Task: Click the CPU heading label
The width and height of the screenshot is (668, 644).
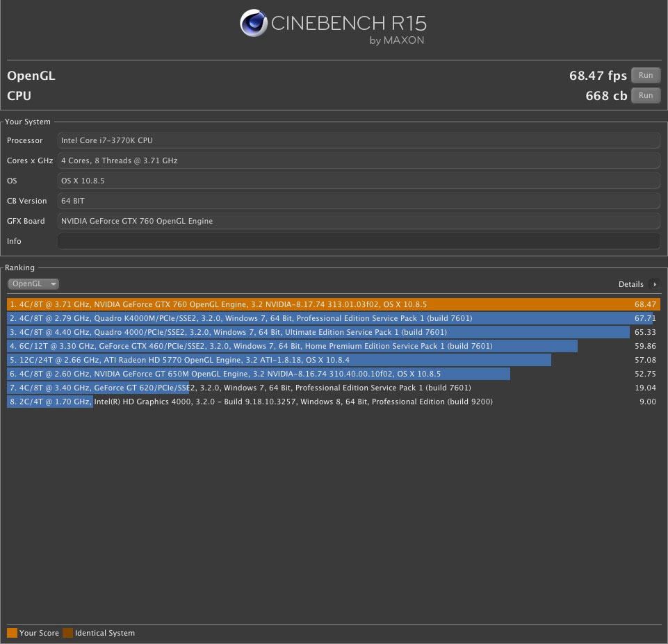Action: 19,96
